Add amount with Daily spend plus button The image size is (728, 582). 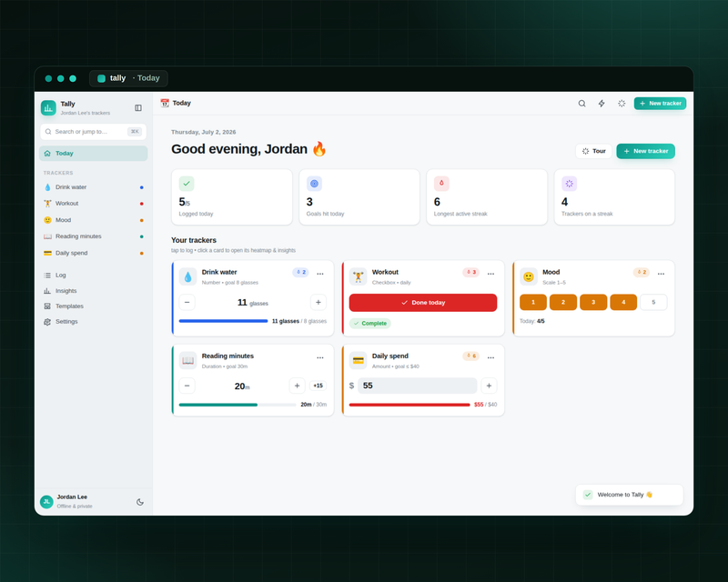pos(489,386)
